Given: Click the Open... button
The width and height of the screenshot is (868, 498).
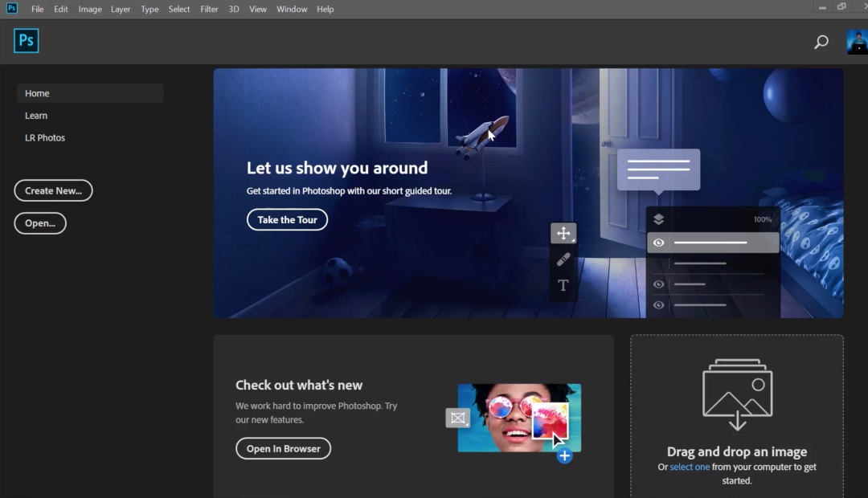Looking at the screenshot, I should click(x=40, y=223).
